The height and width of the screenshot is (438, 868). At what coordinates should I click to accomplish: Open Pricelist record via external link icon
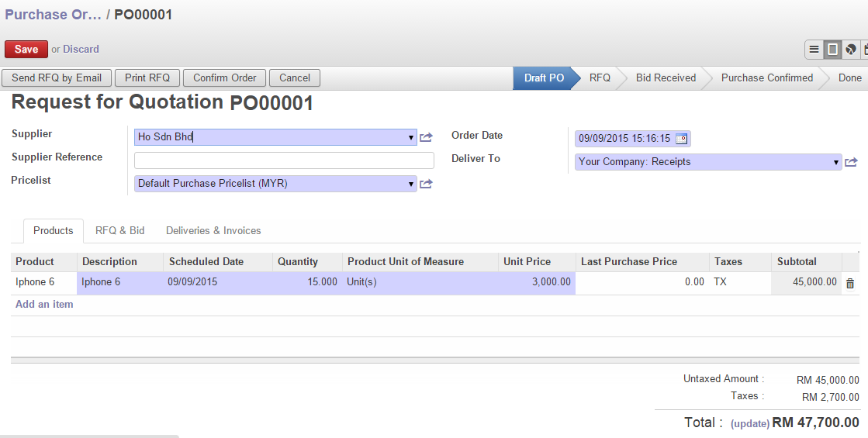(426, 185)
